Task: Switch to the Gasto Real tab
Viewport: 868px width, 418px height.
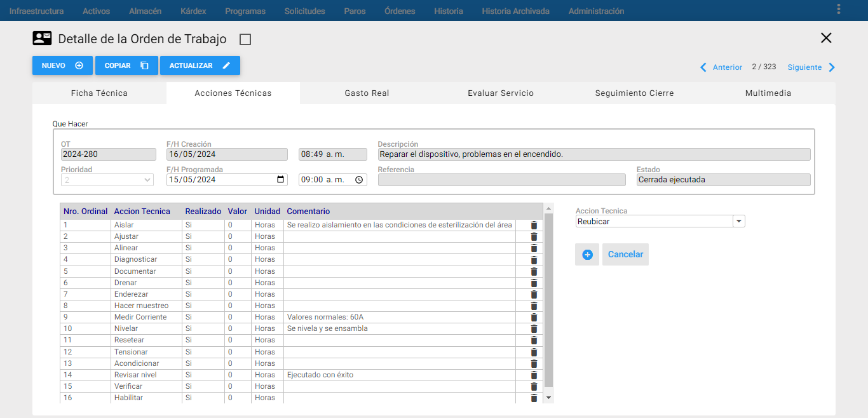Action: (367, 93)
